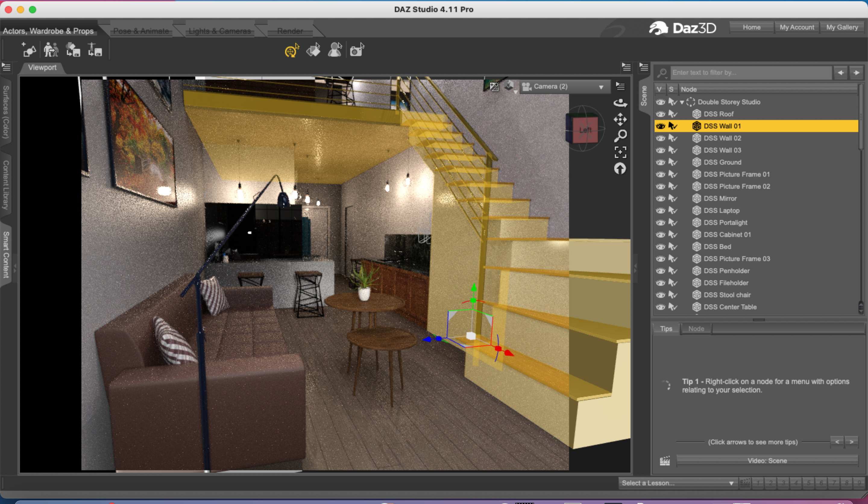Screen dimensions: 868x504
Task: Click the Video: Scene button
Action: click(x=767, y=461)
